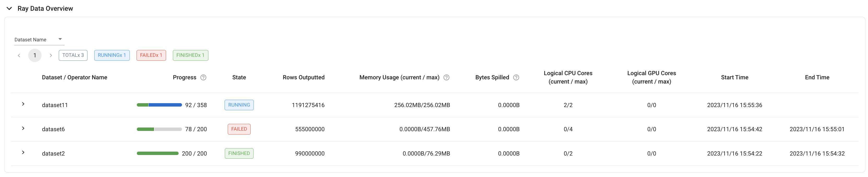Click the FINISHED state badge for dataset2
This screenshot has height=177, width=868.
point(239,153)
